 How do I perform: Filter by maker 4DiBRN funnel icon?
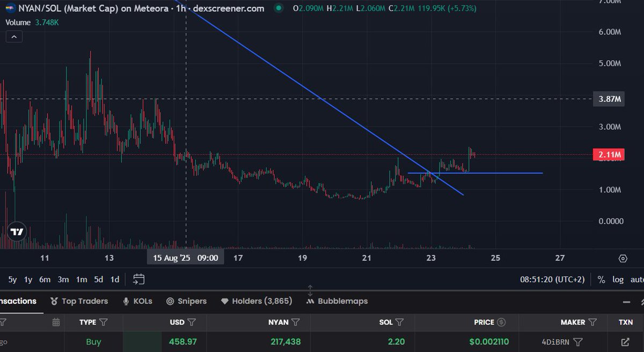[578, 342]
